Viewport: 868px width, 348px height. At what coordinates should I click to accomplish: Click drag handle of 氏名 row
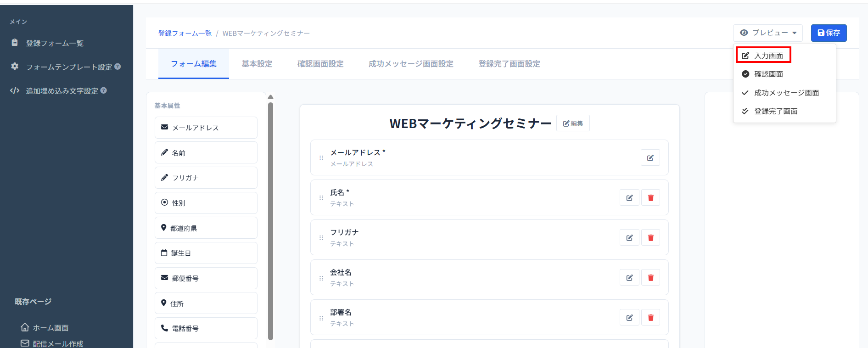321,198
